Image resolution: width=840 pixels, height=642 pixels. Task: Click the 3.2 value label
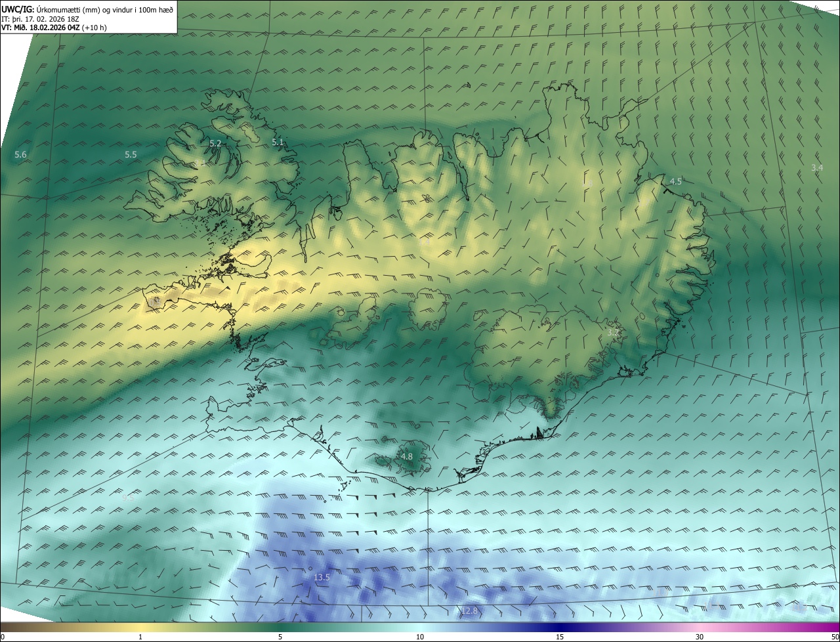click(613, 333)
